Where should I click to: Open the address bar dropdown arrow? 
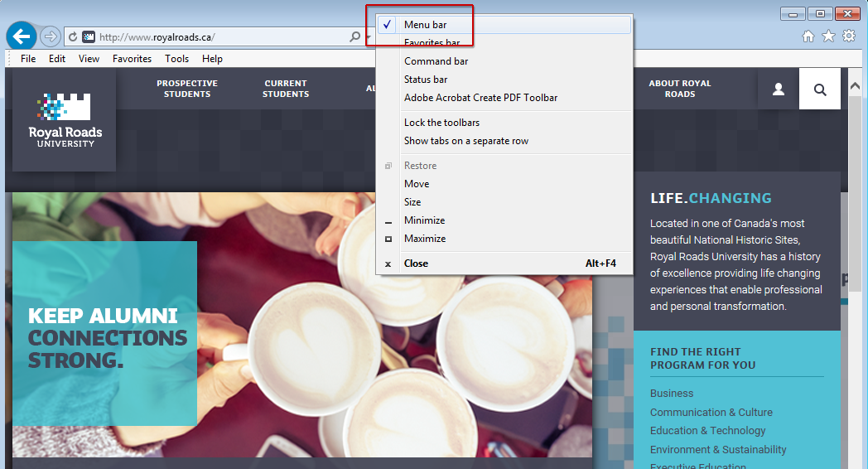[x=368, y=37]
